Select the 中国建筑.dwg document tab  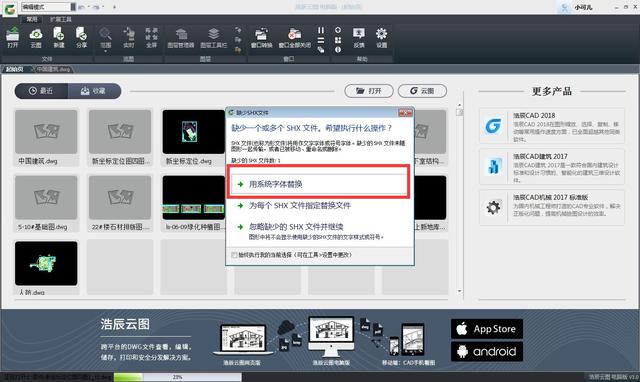tap(53, 69)
